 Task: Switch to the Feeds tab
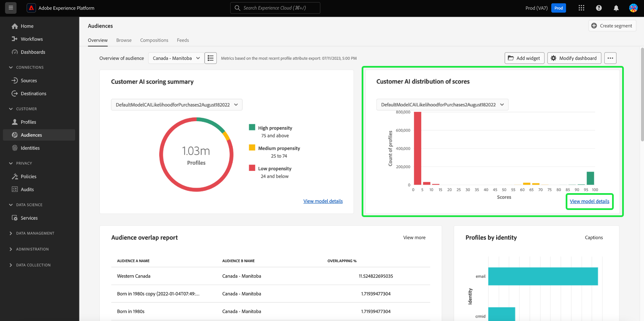tap(183, 40)
